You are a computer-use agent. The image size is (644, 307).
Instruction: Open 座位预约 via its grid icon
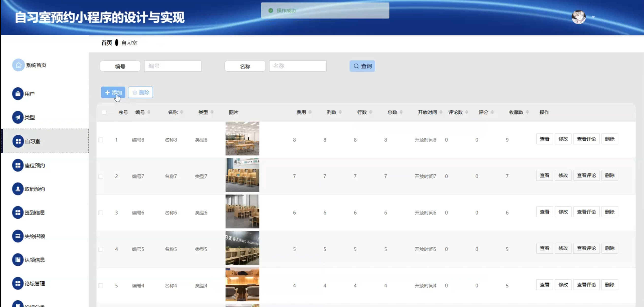[18, 165]
